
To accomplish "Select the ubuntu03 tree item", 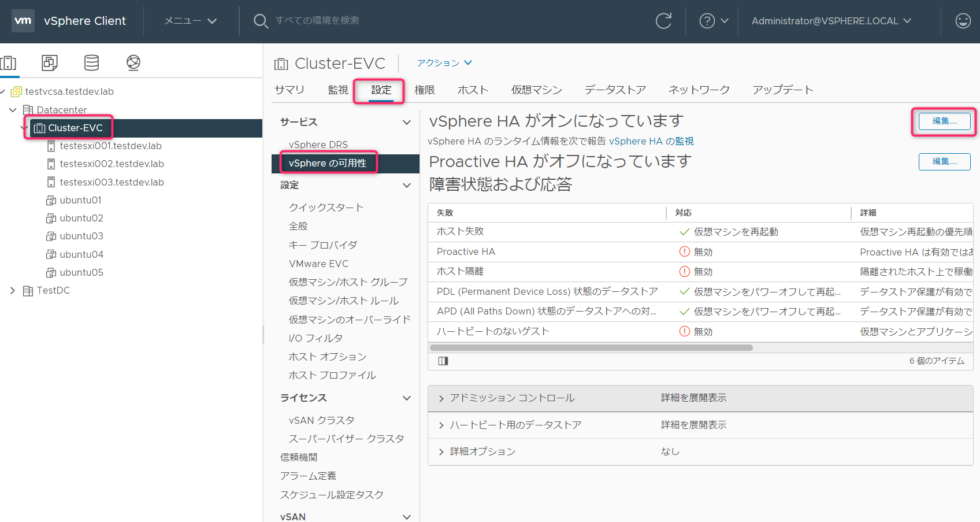I will point(81,236).
